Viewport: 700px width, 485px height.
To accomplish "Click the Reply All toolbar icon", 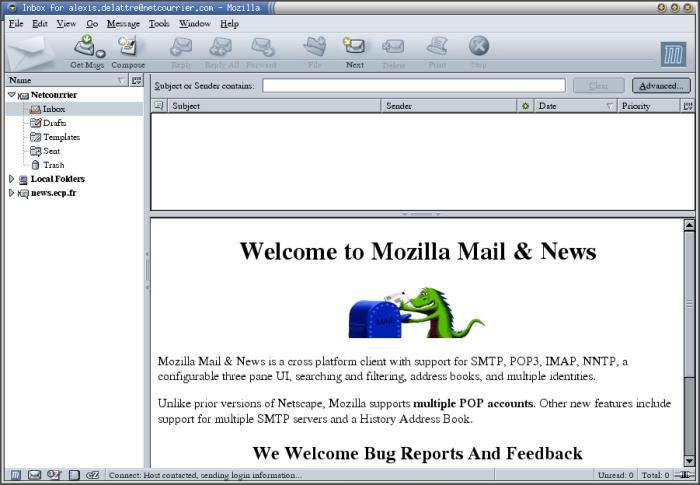I will 221,52.
